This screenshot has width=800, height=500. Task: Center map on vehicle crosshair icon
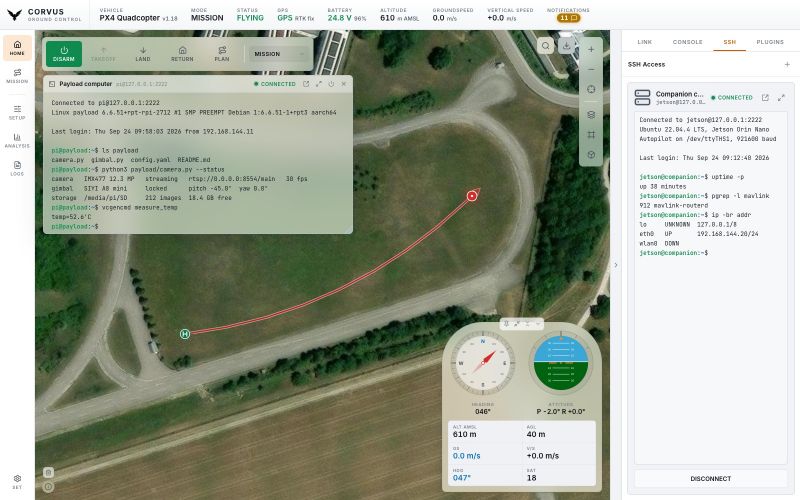click(x=591, y=89)
